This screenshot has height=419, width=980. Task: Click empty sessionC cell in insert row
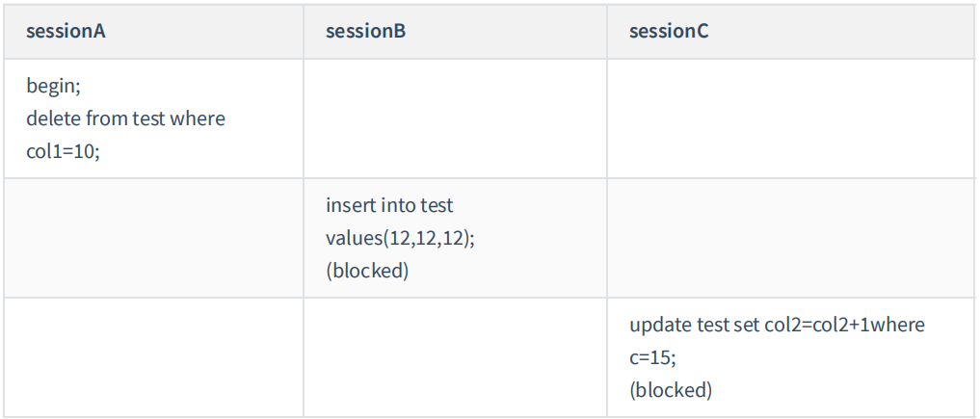click(x=789, y=238)
